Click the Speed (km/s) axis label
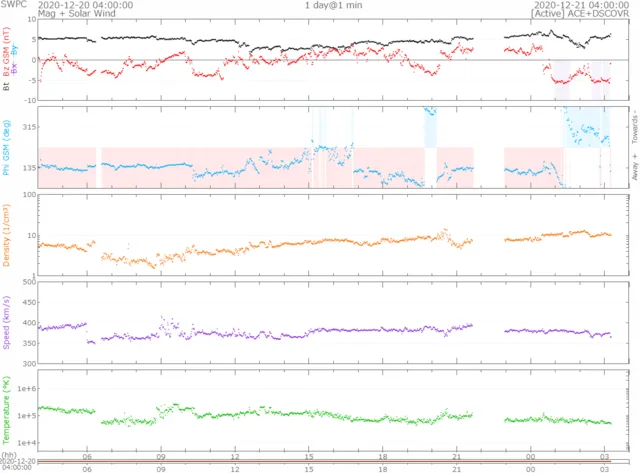 (6, 322)
